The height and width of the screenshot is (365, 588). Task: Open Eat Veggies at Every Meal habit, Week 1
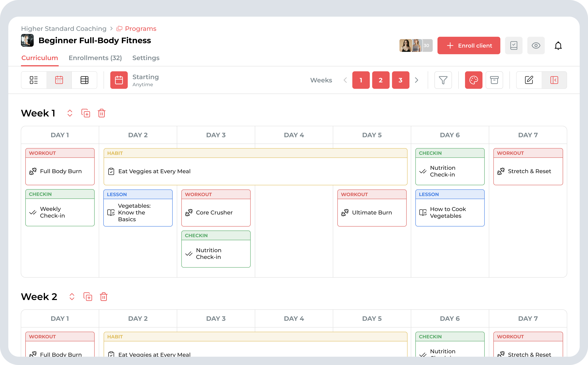(255, 167)
